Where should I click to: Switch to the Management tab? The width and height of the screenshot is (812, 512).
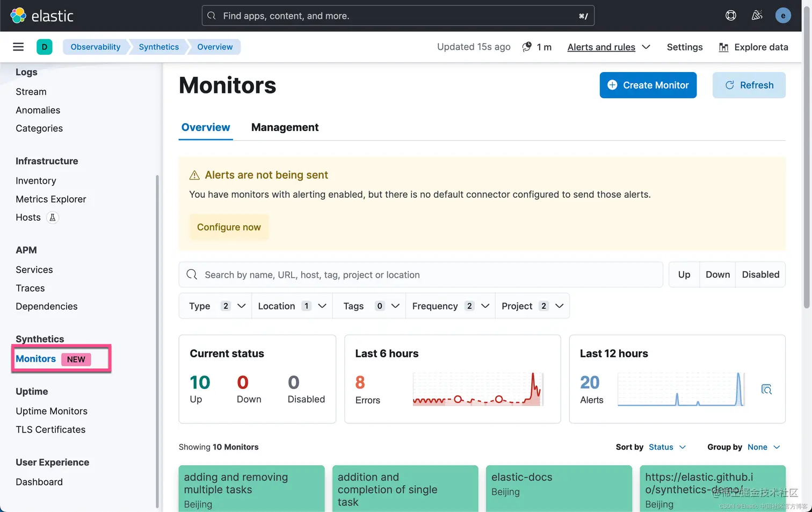pos(285,127)
